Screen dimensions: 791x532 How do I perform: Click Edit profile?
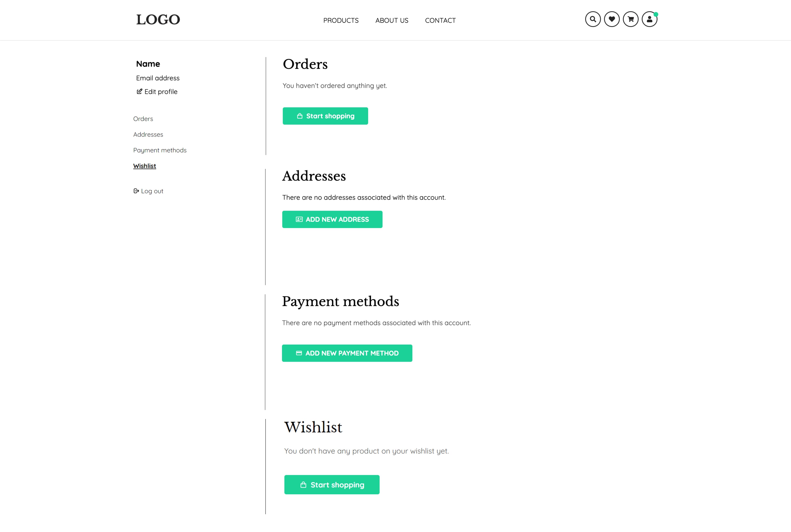click(160, 91)
